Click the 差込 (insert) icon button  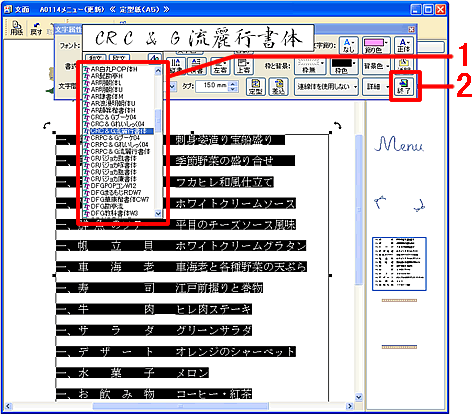pos(278,87)
